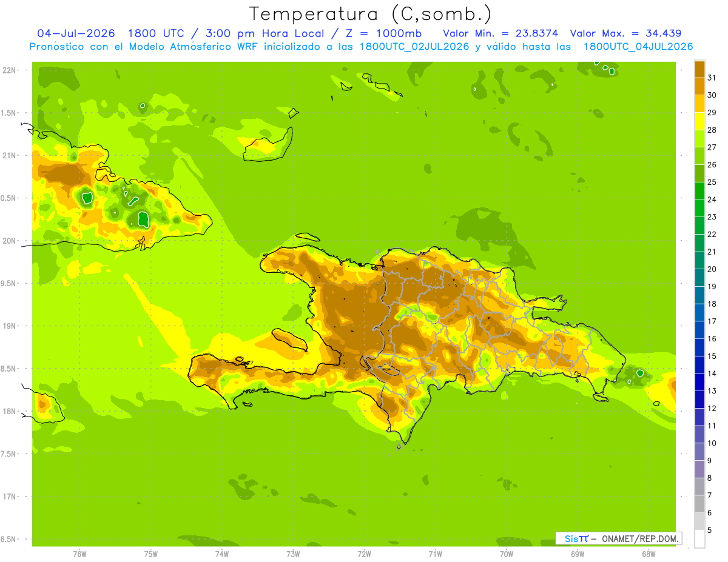
Task: Click the "71W" longitude axis label
Action: pos(435,554)
